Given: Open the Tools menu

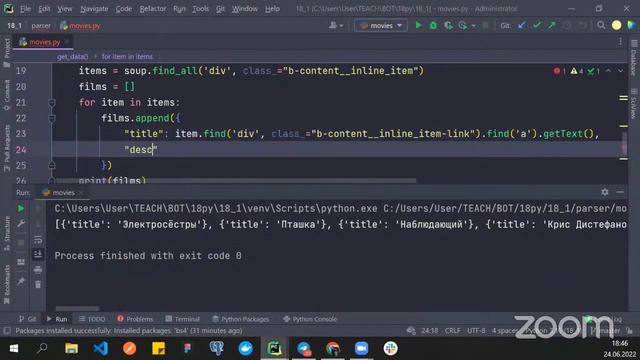Looking at the screenshot, I should (x=200, y=9).
